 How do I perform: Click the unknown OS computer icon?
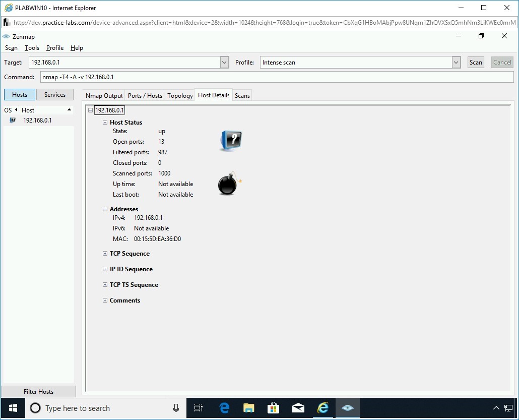pos(231,141)
